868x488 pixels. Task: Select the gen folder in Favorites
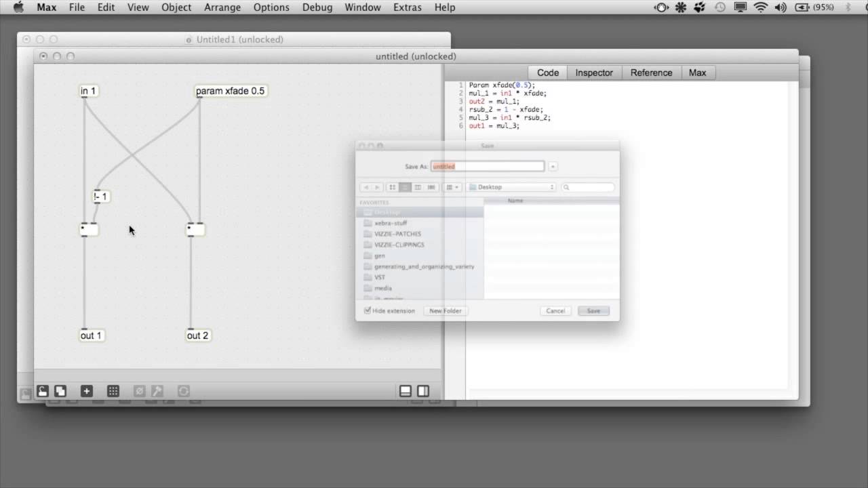(x=420, y=256)
